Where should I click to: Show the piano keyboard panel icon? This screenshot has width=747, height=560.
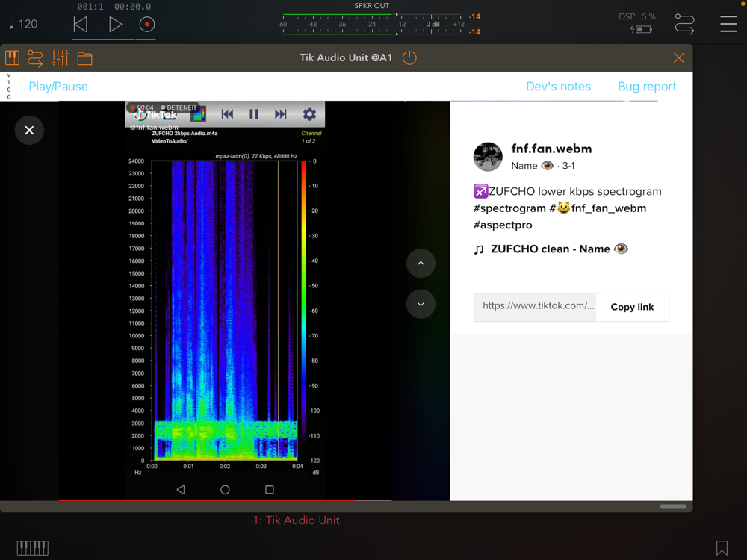pos(12,58)
